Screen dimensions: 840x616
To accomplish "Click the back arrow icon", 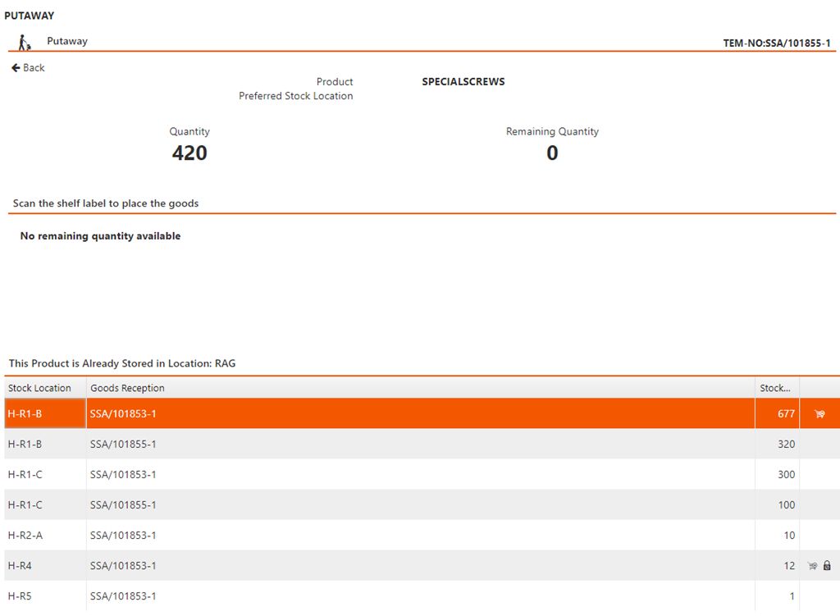I will [16, 68].
